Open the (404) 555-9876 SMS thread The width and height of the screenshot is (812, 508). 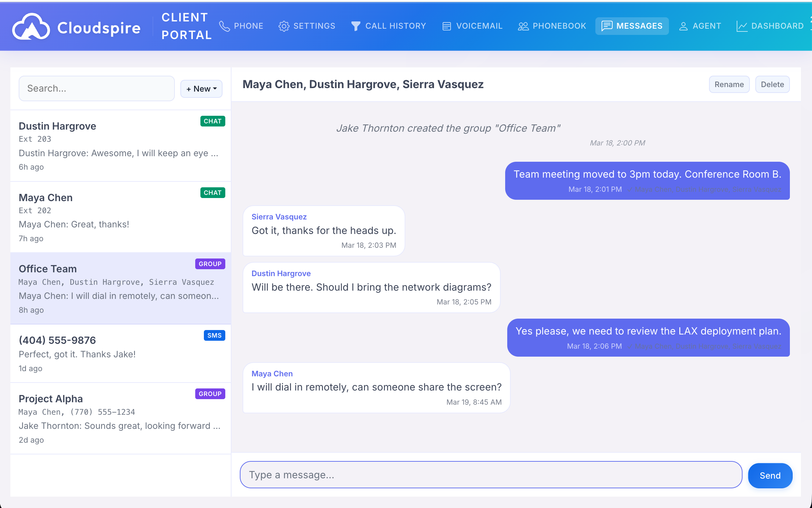tap(120, 353)
